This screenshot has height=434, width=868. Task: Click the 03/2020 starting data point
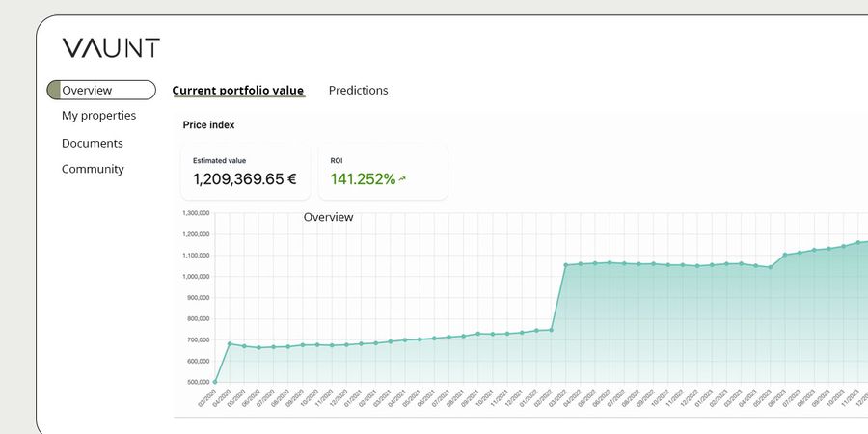214,382
